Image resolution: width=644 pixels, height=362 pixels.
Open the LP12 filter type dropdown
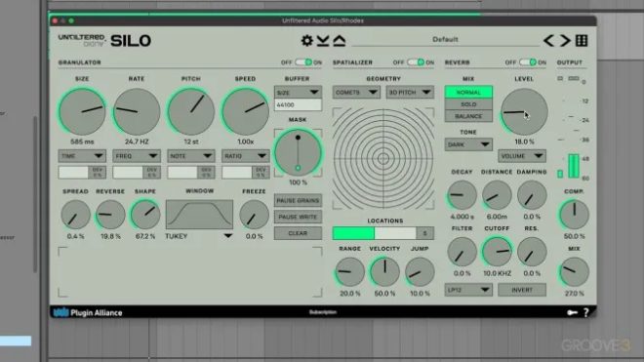tap(468, 290)
